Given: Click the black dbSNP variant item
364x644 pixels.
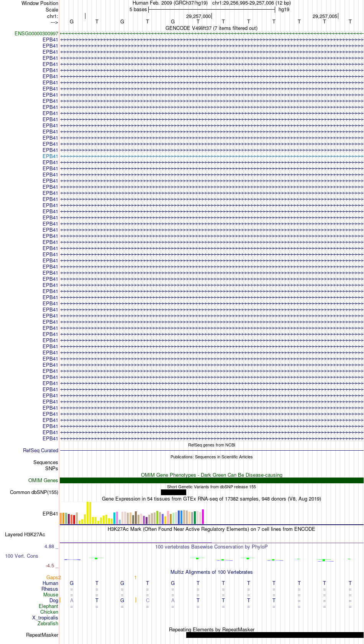Looking at the screenshot, I should tap(174, 492).
